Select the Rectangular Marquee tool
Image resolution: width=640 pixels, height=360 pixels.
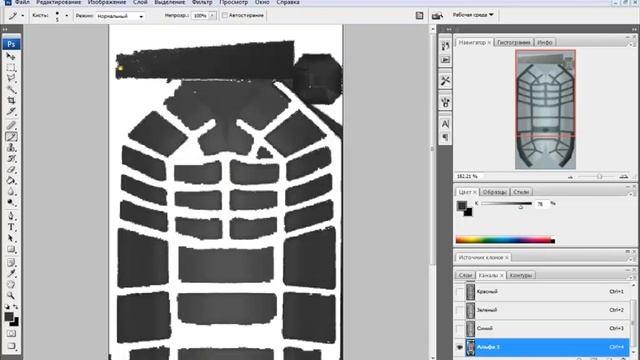[11, 67]
